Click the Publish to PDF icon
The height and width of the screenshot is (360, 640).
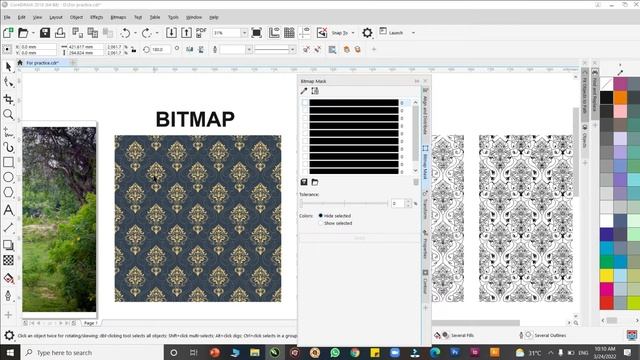coord(201,33)
